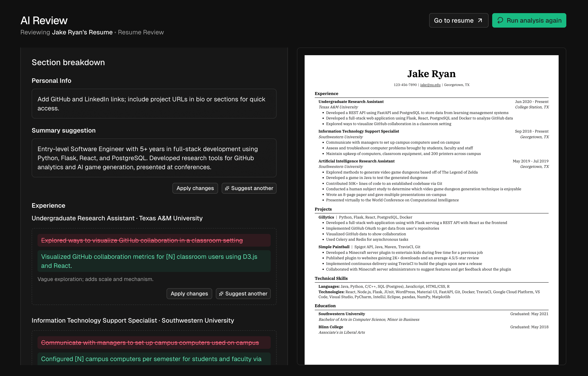588x376 pixels.
Task: Click the sparkle icon beside the Experience Suggest another
Action: pyautogui.click(x=221, y=294)
